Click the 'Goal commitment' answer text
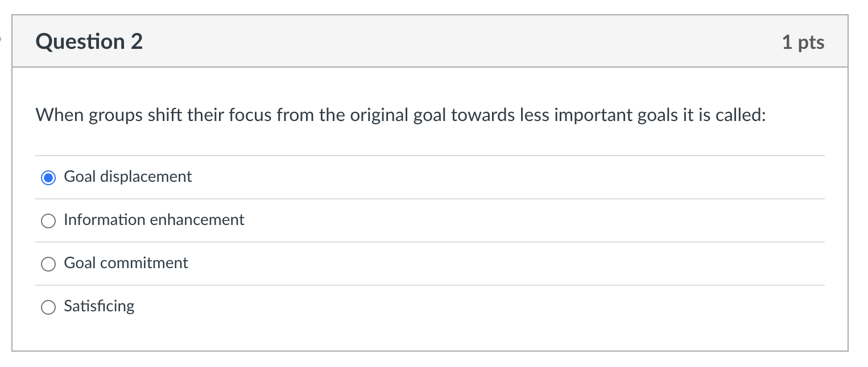 click(126, 263)
